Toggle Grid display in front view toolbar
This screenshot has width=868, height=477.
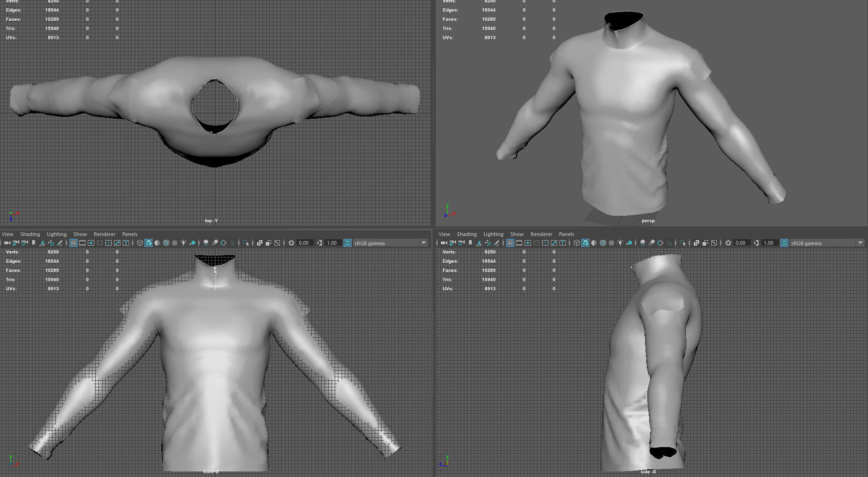tap(74, 243)
